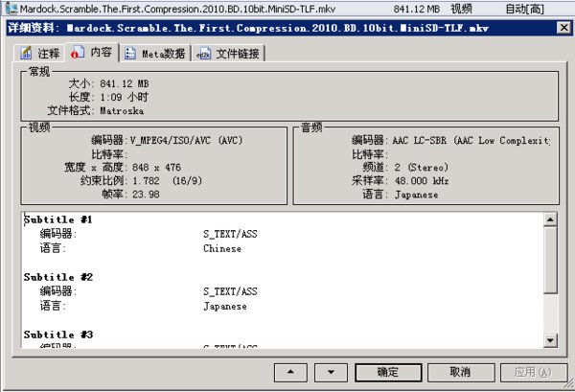Image resolution: width=575 pixels, height=392 pixels.
Task: Click the mkv file icon in list row
Action: 11,9
